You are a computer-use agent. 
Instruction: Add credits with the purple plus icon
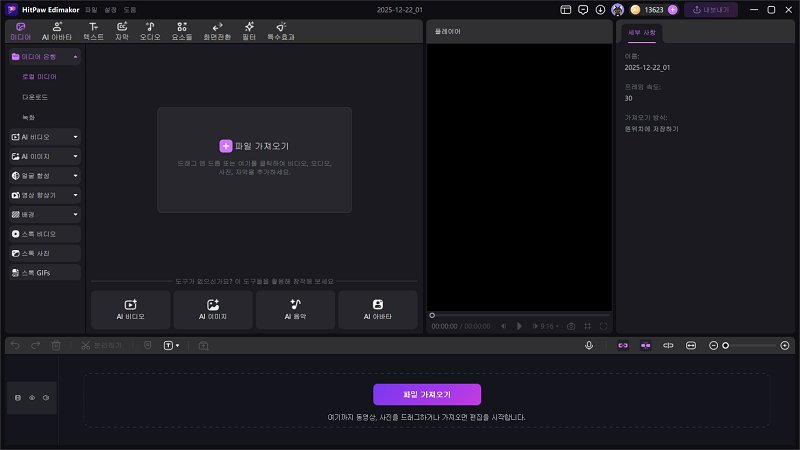[x=672, y=10]
